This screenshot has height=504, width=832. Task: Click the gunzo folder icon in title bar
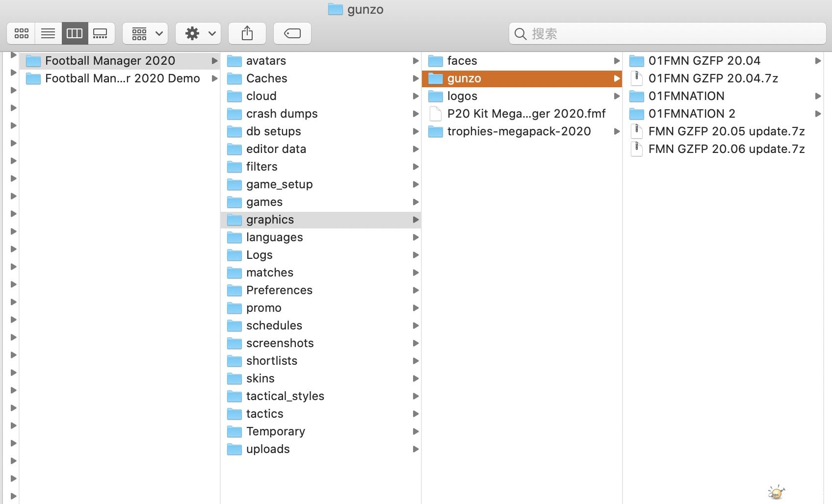pyautogui.click(x=336, y=9)
